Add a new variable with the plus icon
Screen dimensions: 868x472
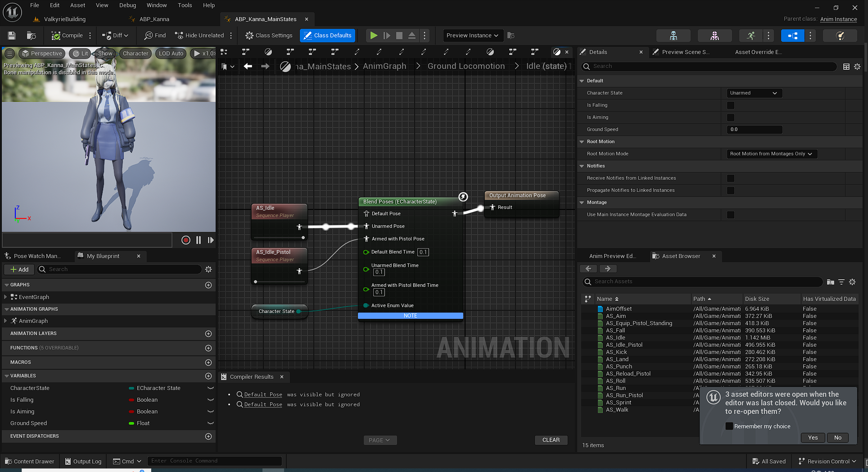coord(208,376)
